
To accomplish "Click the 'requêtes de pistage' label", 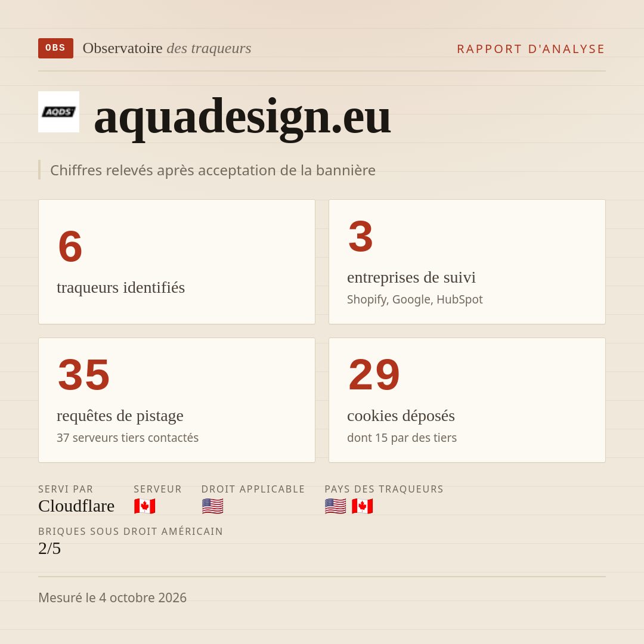I will [x=120, y=416].
